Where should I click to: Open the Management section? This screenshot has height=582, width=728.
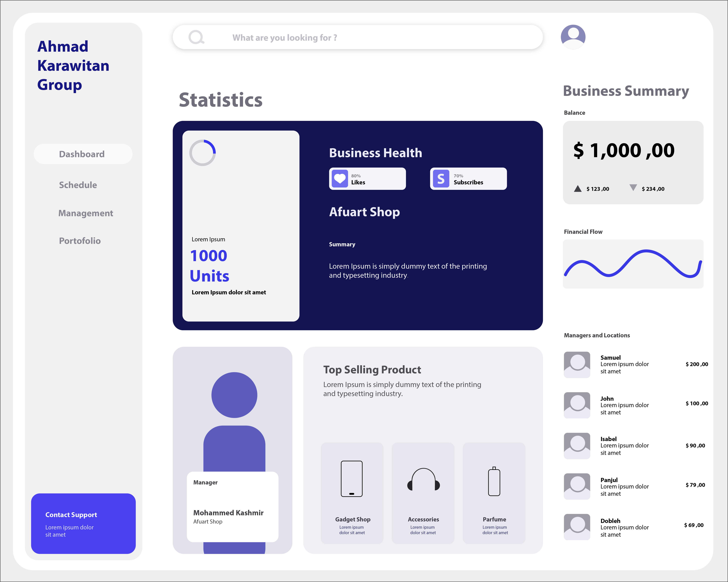[86, 213]
